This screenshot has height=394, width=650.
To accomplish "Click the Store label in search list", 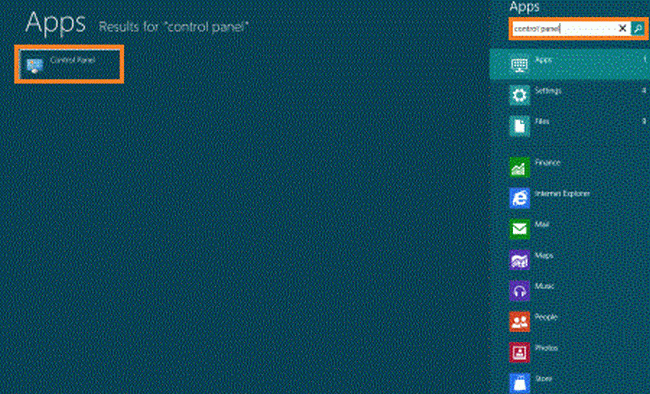I will pos(543,379).
